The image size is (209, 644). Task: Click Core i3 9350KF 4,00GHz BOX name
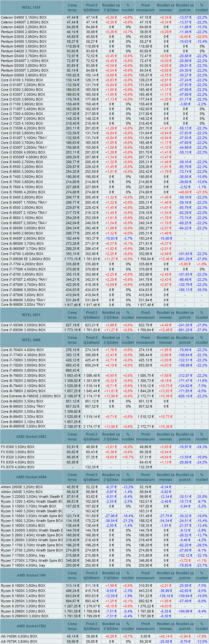[24, 157]
